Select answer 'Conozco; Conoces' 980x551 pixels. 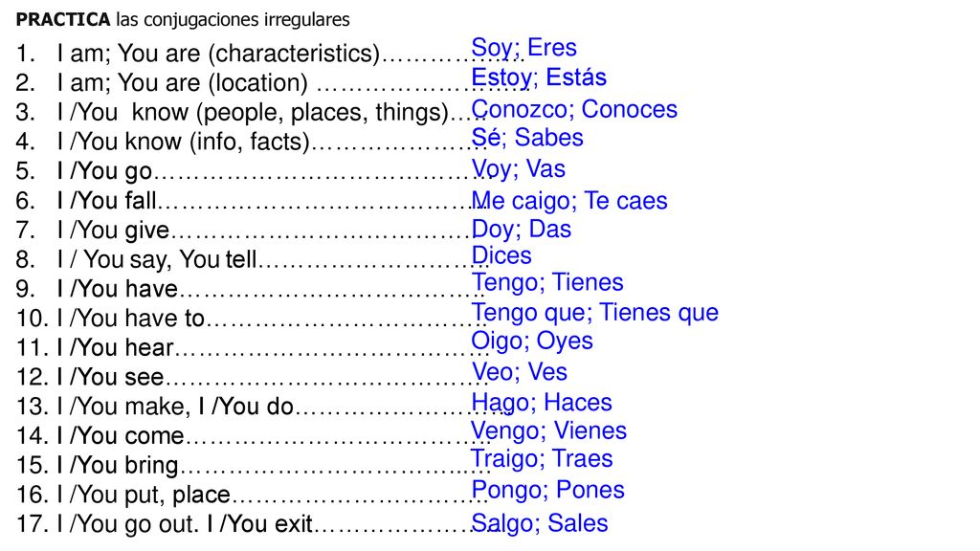(x=574, y=109)
